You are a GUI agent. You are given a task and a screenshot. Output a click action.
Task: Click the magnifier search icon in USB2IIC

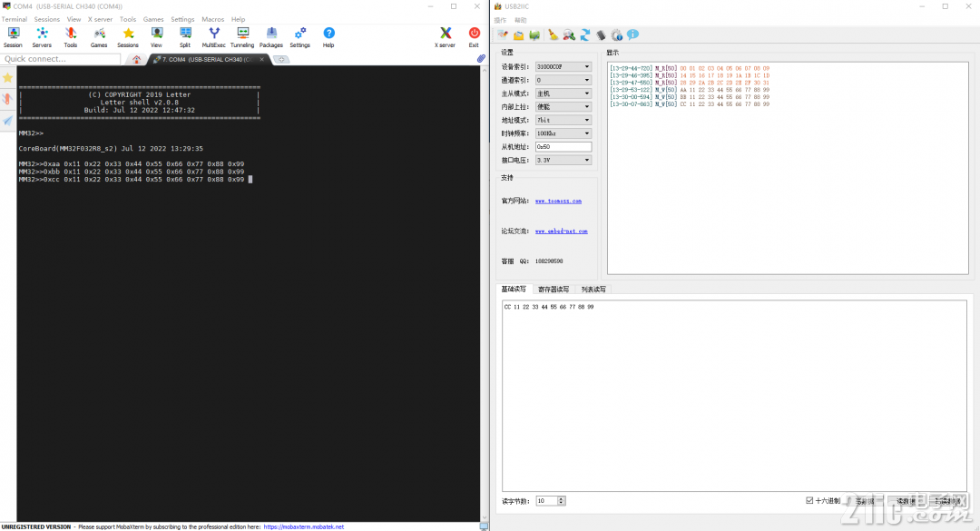(569, 35)
